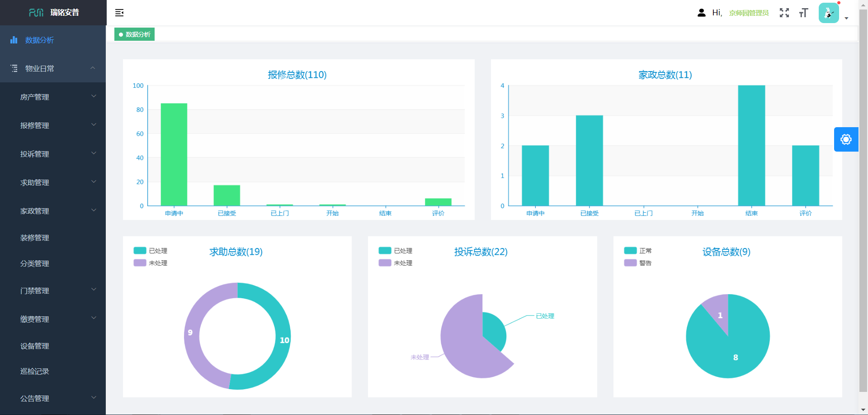This screenshot has width=868, height=415.
Task: Open the user avatar menu
Action: [x=829, y=13]
